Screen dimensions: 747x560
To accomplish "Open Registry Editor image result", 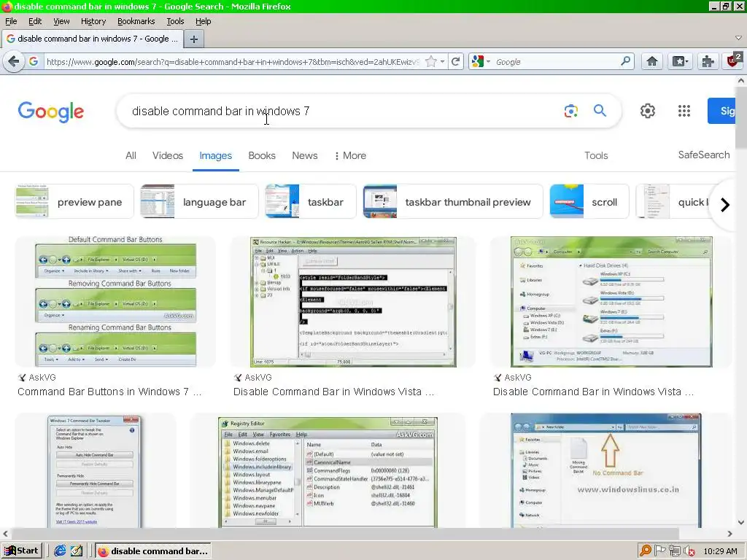I will point(328,472).
